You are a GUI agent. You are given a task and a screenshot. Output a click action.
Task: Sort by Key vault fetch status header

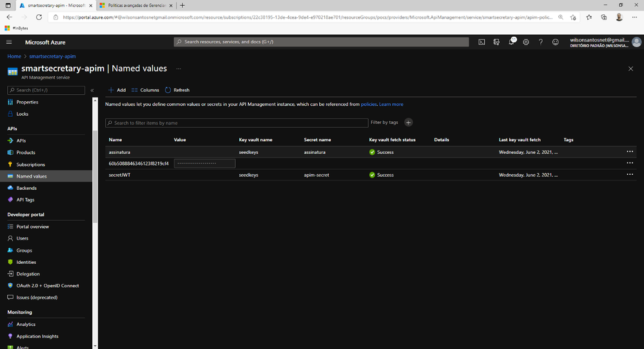pyautogui.click(x=392, y=140)
